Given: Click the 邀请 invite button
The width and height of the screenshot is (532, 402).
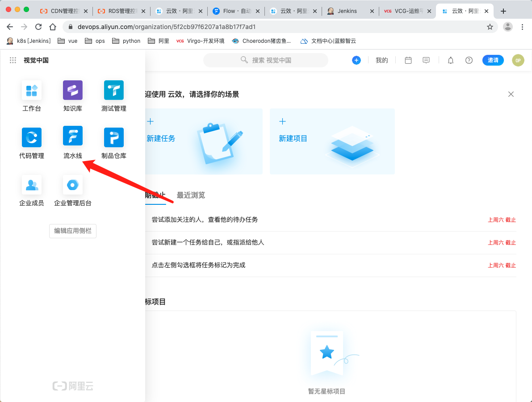Looking at the screenshot, I should (x=493, y=60).
